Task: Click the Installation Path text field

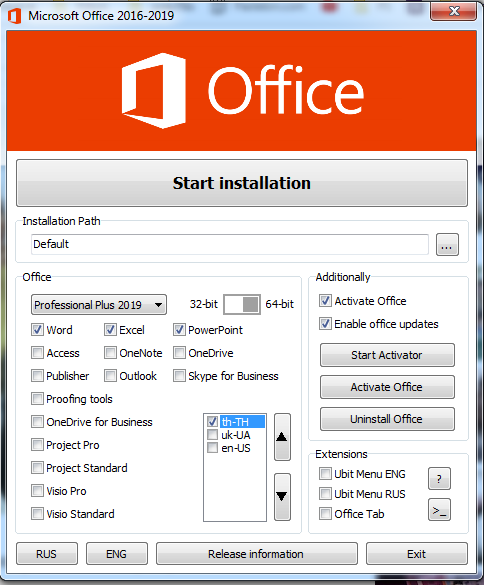Action: [x=230, y=244]
